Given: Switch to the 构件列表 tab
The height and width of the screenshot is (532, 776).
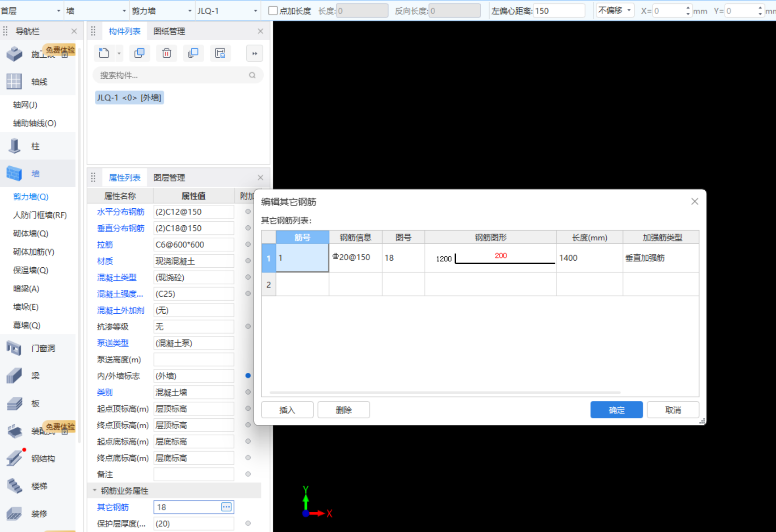Looking at the screenshot, I should (x=125, y=31).
